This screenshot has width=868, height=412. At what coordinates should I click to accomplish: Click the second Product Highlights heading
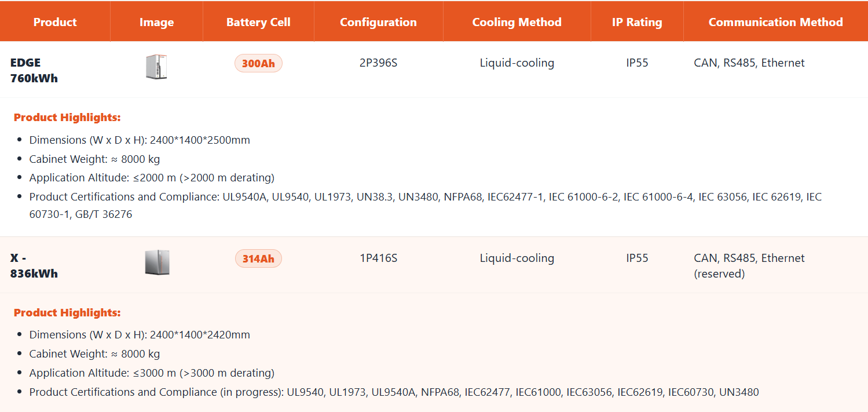point(67,312)
